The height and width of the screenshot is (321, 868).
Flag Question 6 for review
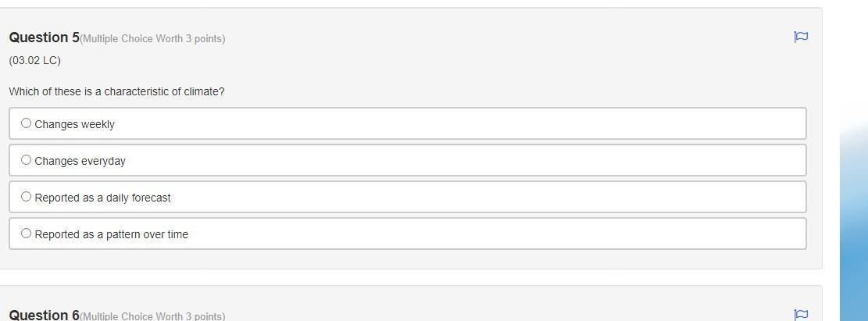click(x=801, y=314)
